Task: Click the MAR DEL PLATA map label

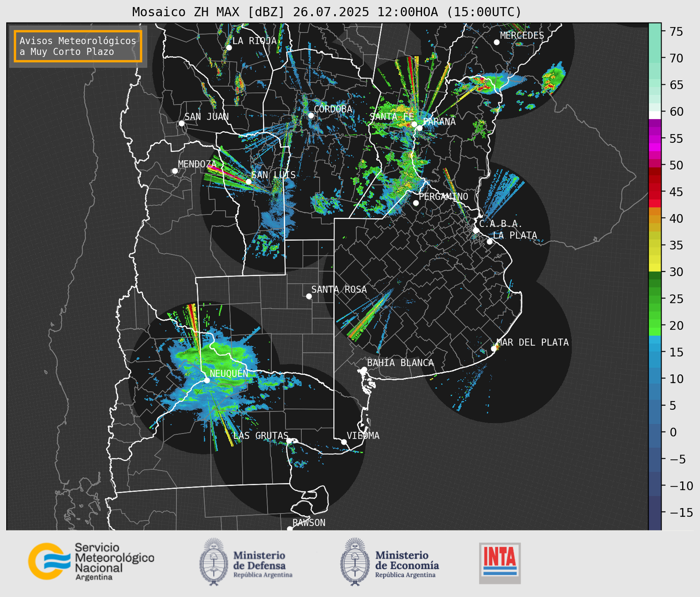Action: 532,342
